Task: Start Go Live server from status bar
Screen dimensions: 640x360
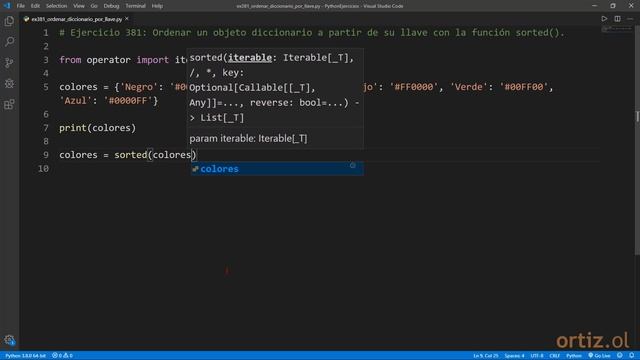Action: click(x=599, y=356)
